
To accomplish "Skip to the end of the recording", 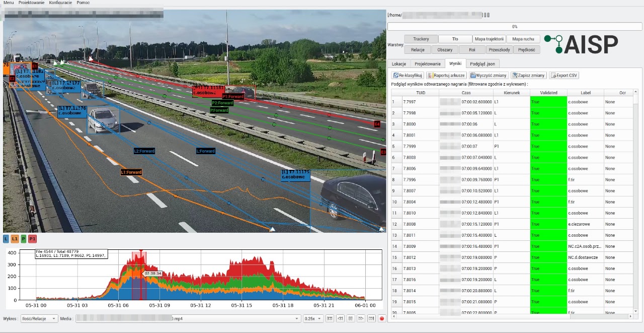I will tap(371, 318).
